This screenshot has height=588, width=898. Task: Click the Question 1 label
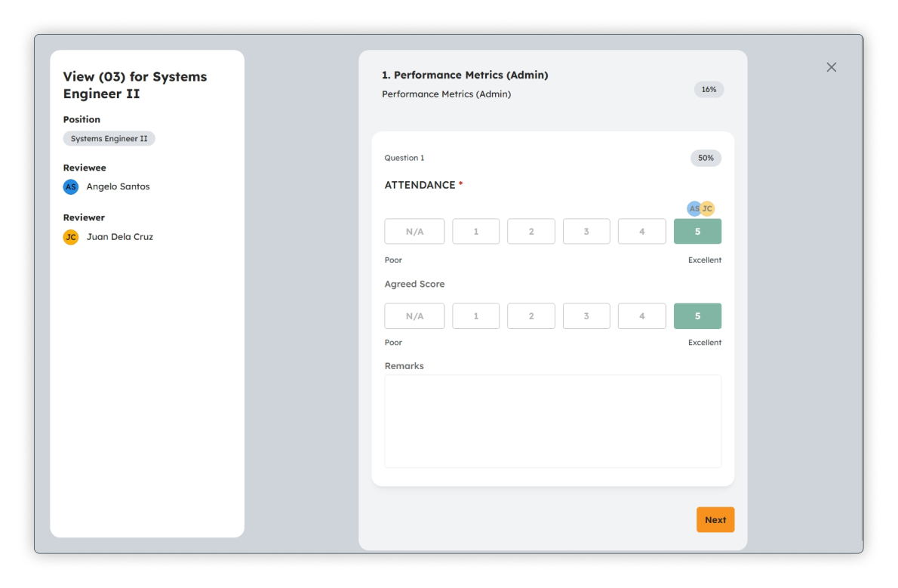pyautogui.click(x=404, y=159)
